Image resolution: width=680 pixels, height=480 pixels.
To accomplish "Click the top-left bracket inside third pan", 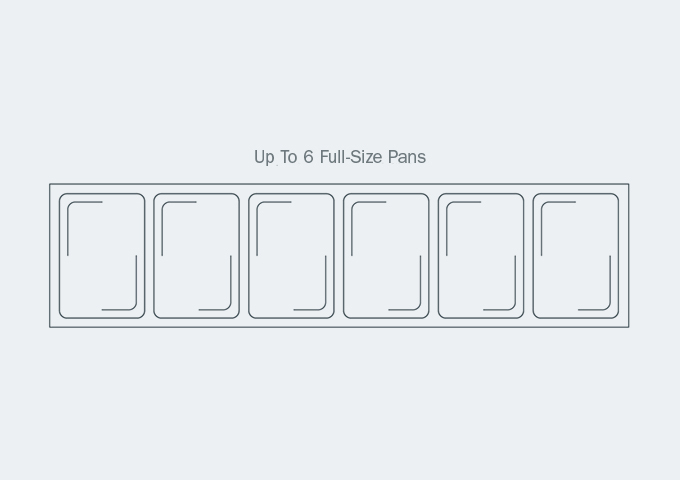I will (274, 229).
